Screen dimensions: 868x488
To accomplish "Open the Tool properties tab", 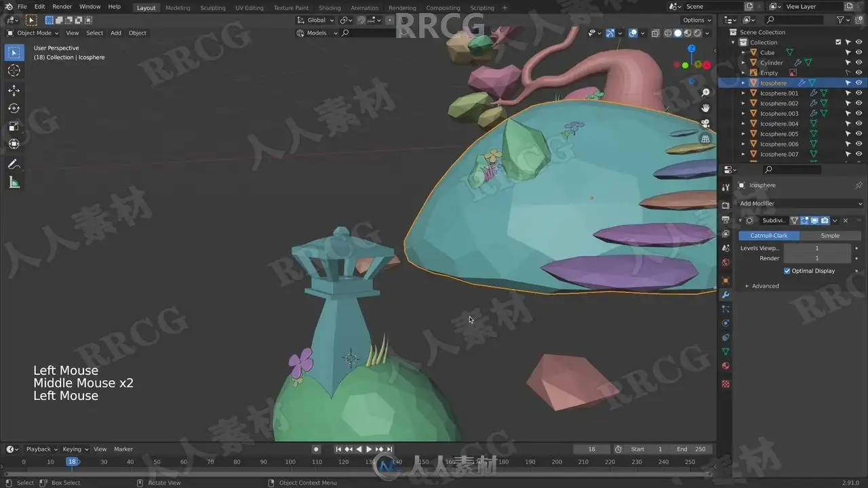I will point(726,187).
